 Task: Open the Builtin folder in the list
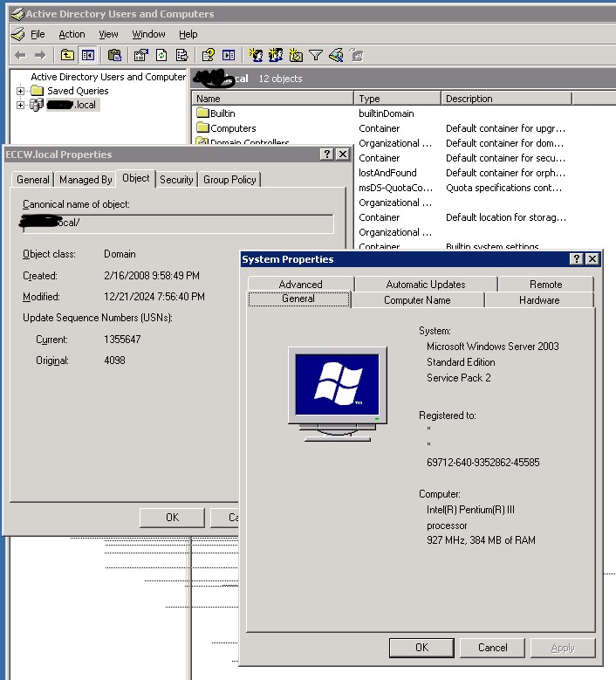(x=222, y=113)
